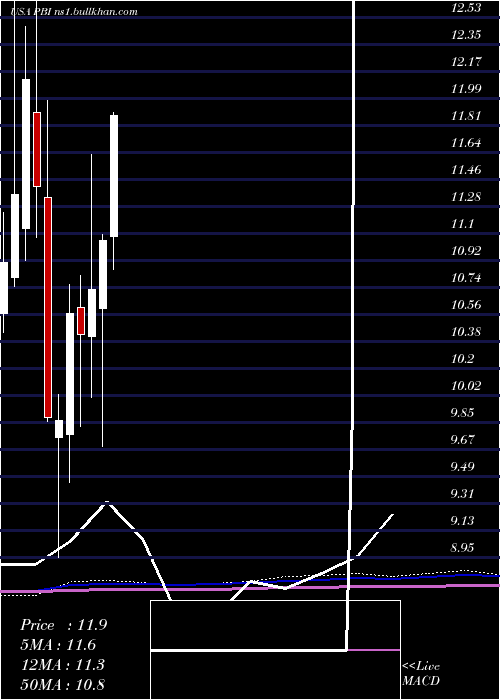Viewport: 500px width, 700px height.
Task: Click the 11.28 price axis label
Action: point(466,197)
